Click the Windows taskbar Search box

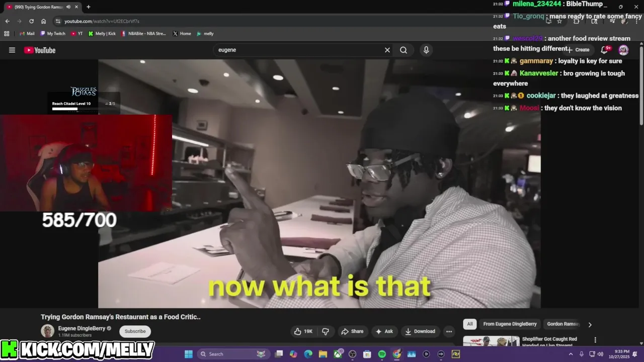click(233, 354)
